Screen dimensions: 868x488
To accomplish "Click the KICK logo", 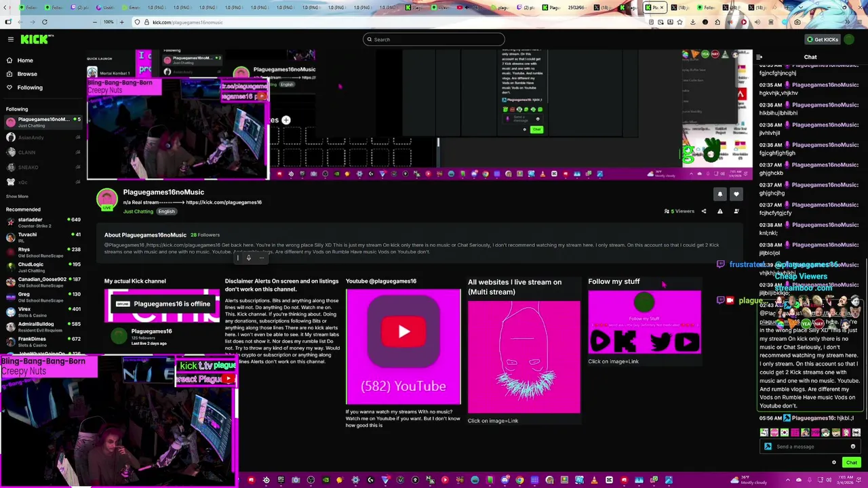I will point(35,39).
